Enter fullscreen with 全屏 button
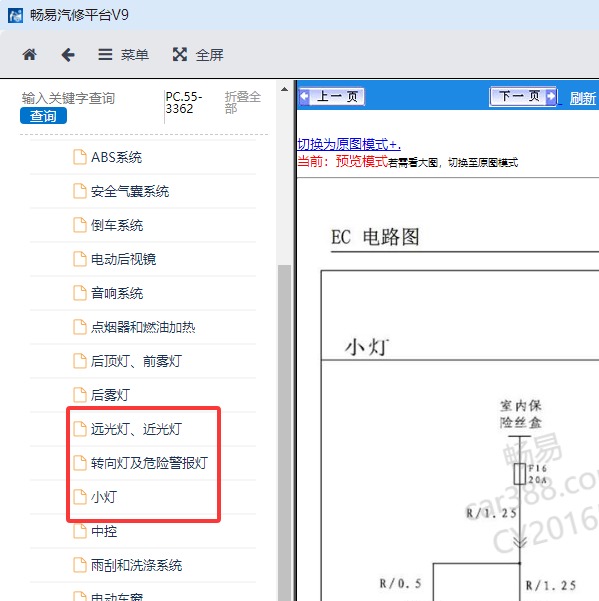Viewport: 599px width, 601px height. click(198, 55)
